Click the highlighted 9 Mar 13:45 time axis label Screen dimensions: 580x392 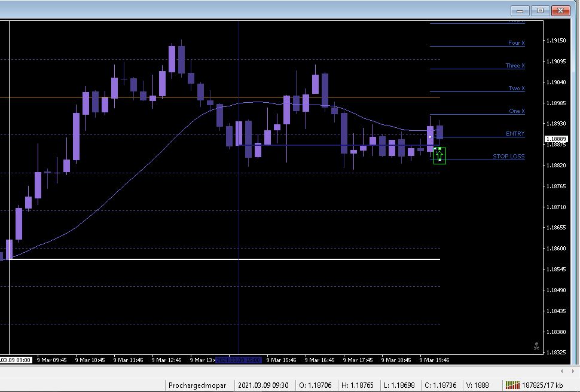point(239,360)
